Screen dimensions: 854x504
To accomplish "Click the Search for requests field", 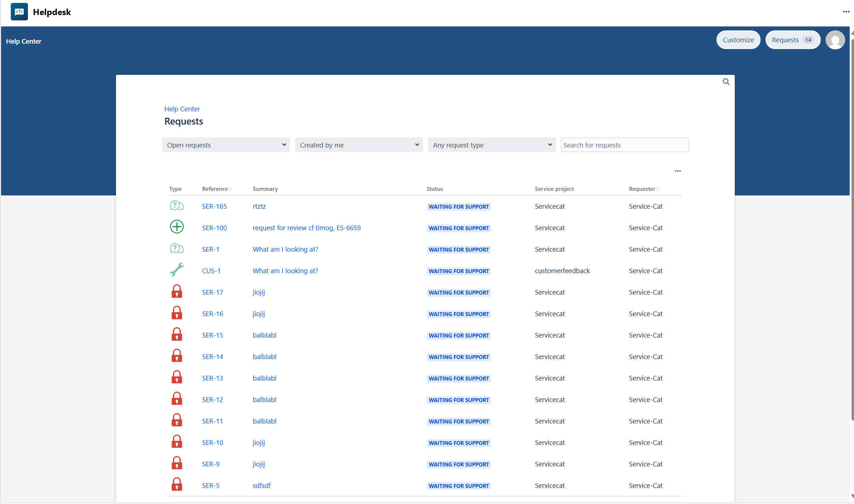I will (x=624, y=145).
